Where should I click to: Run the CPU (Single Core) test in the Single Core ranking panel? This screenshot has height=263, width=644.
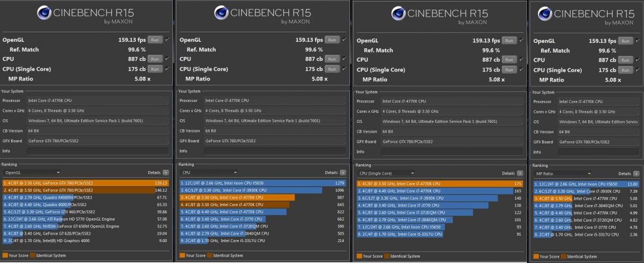click(x=509, y=69)
